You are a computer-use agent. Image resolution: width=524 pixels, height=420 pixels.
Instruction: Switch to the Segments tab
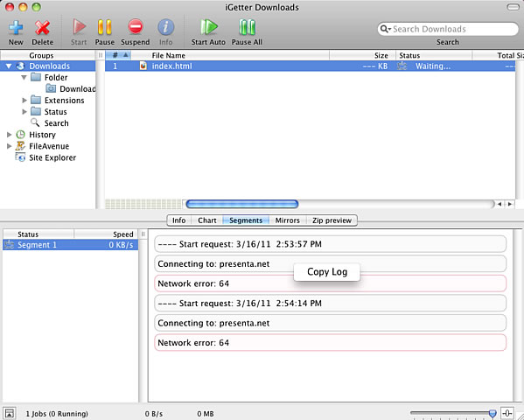pyautogui.click(x=246, y=220)
